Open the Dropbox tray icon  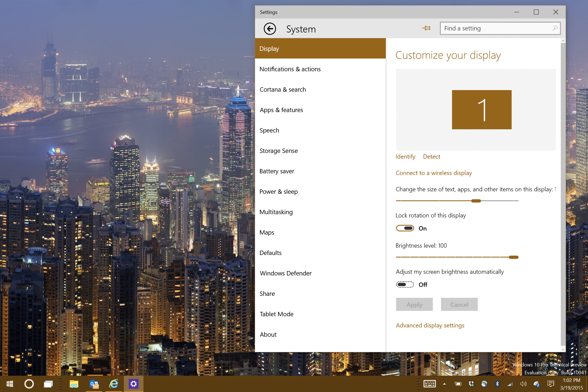click(471, 384)
